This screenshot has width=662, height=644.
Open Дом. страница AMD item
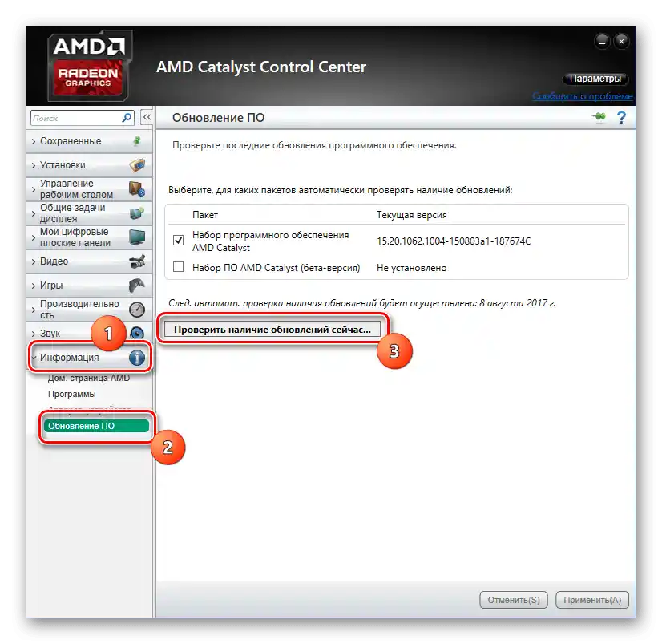(x=89, y=378)
